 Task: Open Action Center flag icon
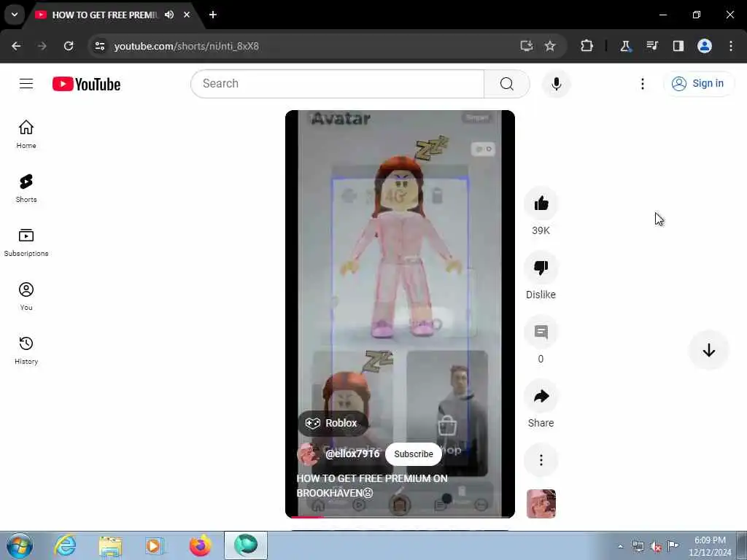pyautogui.click(x=673, y=547)
